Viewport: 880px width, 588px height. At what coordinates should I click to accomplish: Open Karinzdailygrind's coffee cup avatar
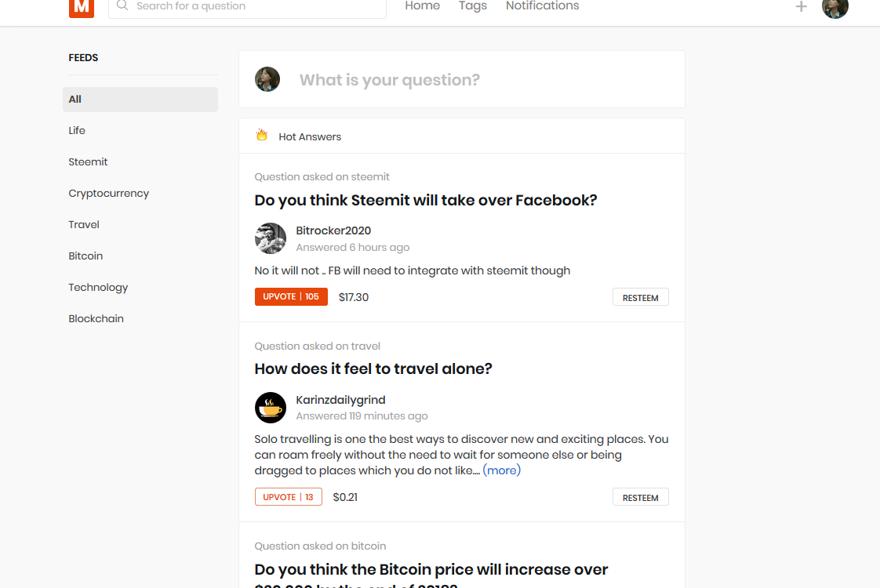coord(271,408)
